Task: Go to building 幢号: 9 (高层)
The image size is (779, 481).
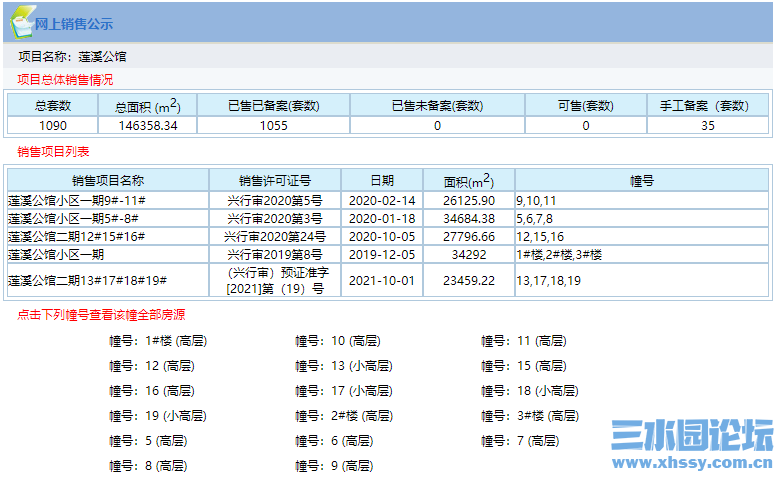Action: point(334,466)
